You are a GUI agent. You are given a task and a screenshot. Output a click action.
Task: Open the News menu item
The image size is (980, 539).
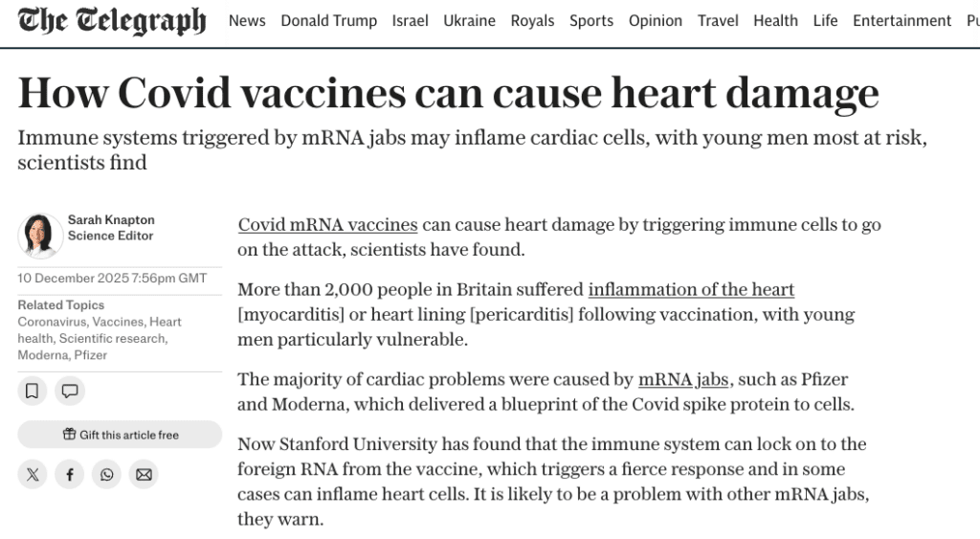pos(247,21)
